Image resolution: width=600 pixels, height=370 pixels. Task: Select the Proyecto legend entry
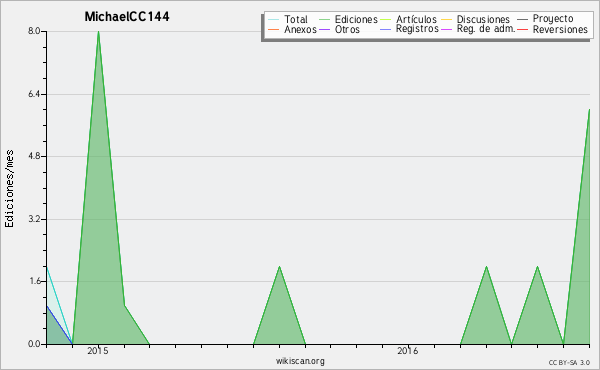pyautogui.click(x=553, y=19)
